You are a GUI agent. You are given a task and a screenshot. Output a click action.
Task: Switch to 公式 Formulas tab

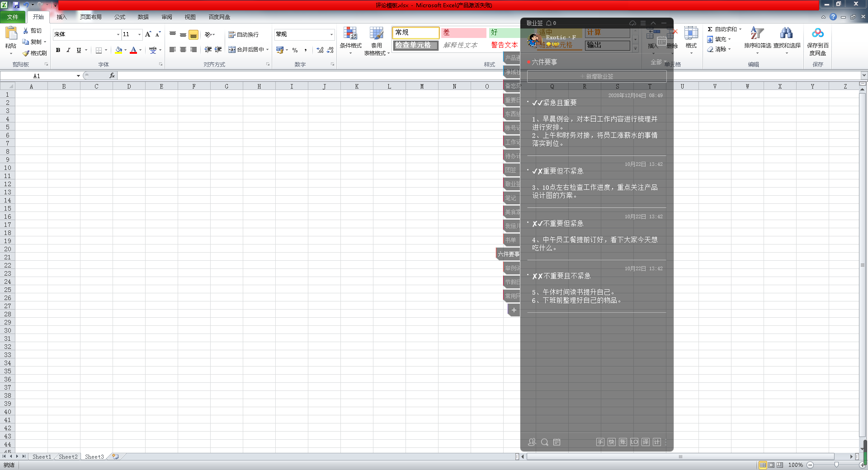(x=119, y=17)
